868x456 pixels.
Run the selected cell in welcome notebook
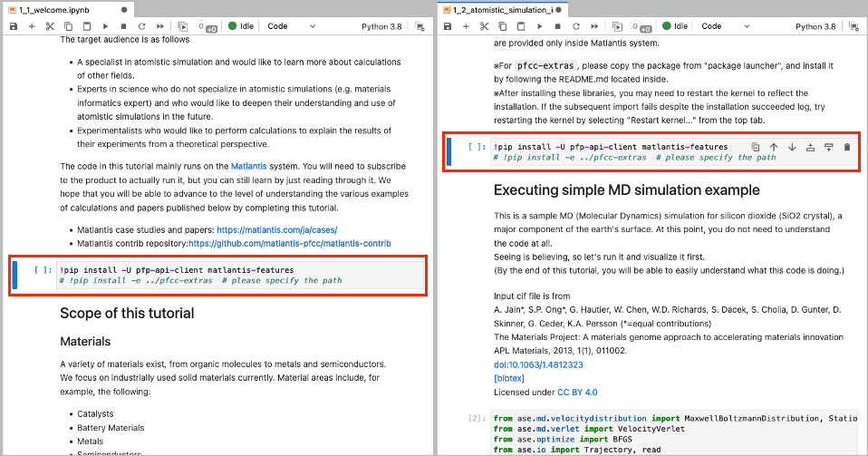[x=105, y=26]
